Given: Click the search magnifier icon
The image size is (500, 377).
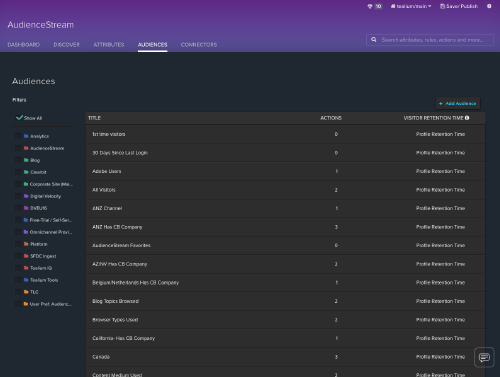Looking at the screenshot, I should click(x=374, y=40).
